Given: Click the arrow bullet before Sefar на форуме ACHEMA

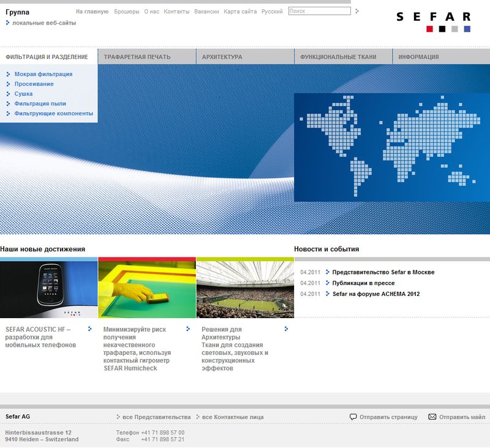Looking at the screenshot, I should (x=327, y=294).
